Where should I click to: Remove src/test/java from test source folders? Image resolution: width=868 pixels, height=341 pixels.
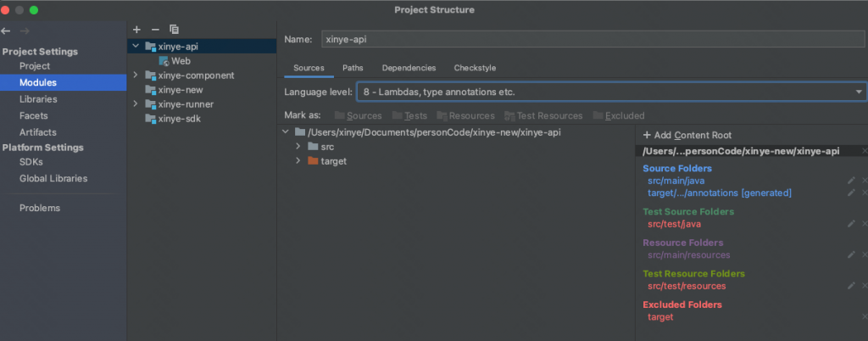click(x=864, y=224)
